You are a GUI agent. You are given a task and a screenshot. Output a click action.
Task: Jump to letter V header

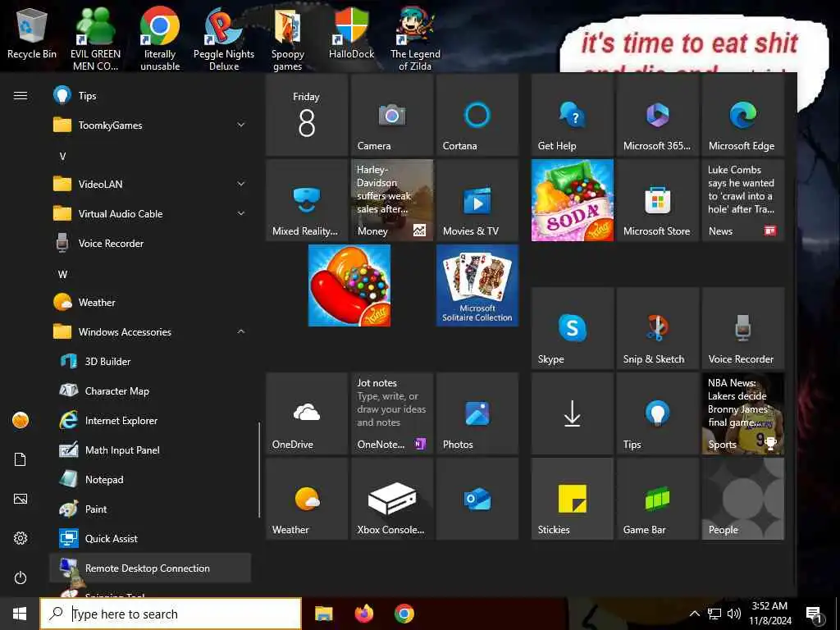(x=62, y=157)
